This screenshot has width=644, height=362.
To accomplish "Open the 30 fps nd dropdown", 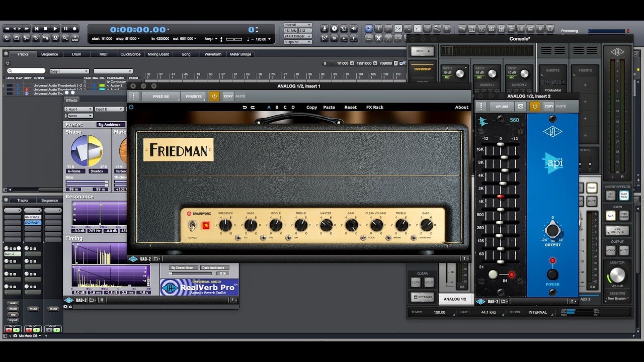I will (297, 42).
